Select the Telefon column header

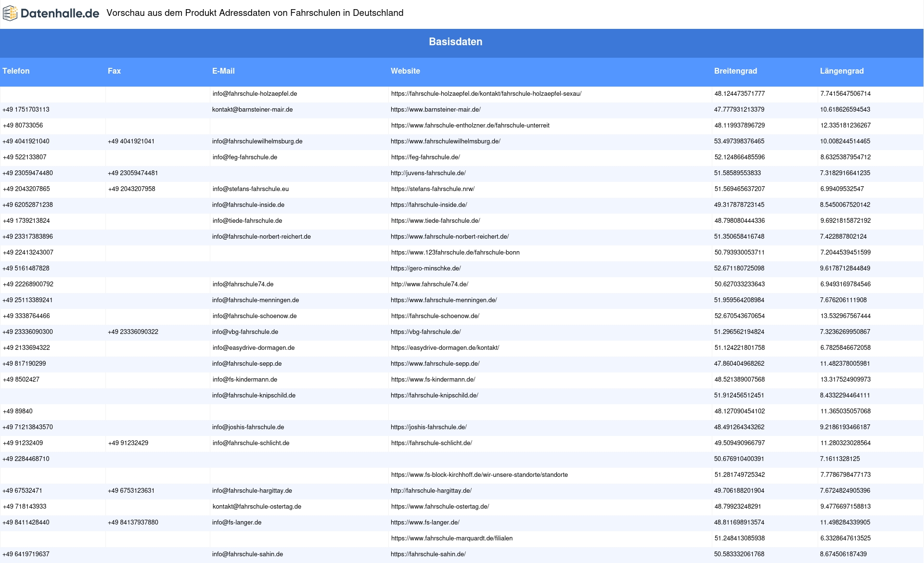pyautogui.click(x=16, y=71)
